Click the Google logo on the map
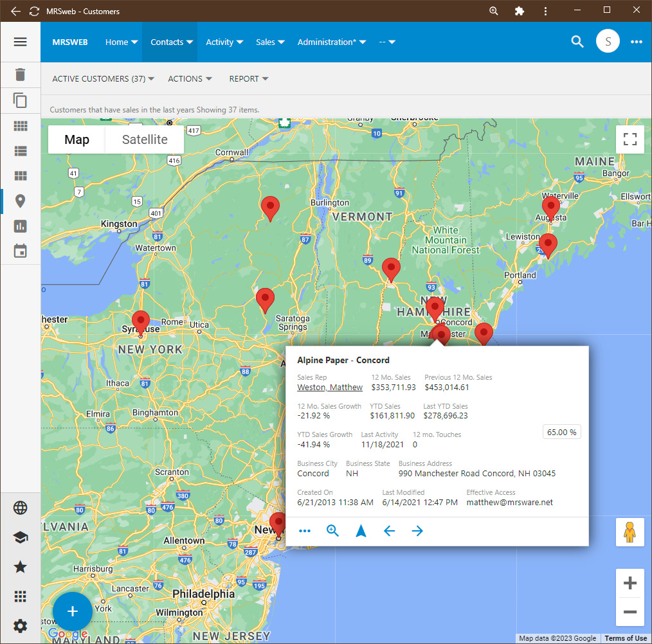 [x=68, y=634]
